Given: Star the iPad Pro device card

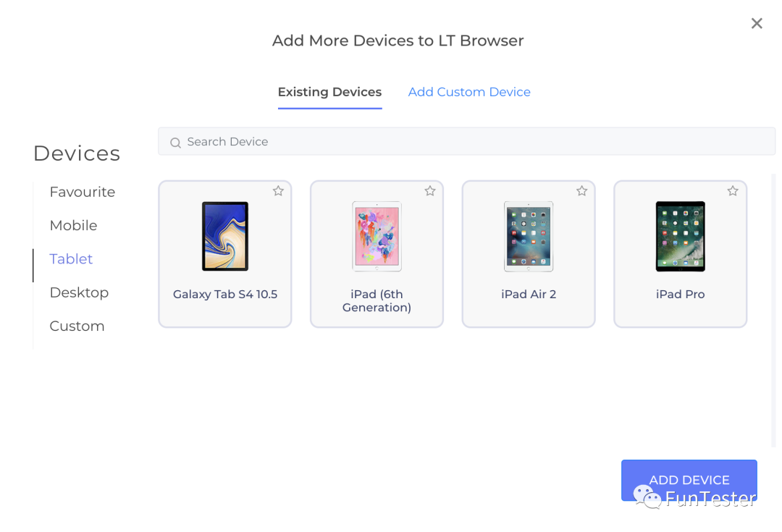Looking at the screenshot, I should pyautogui.click(x=733, y=191).
